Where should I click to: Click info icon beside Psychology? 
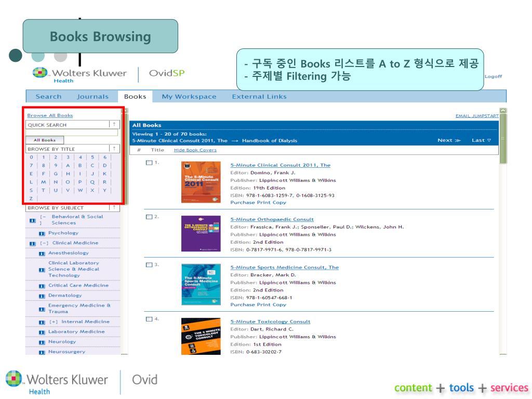(x=42, y=233)
